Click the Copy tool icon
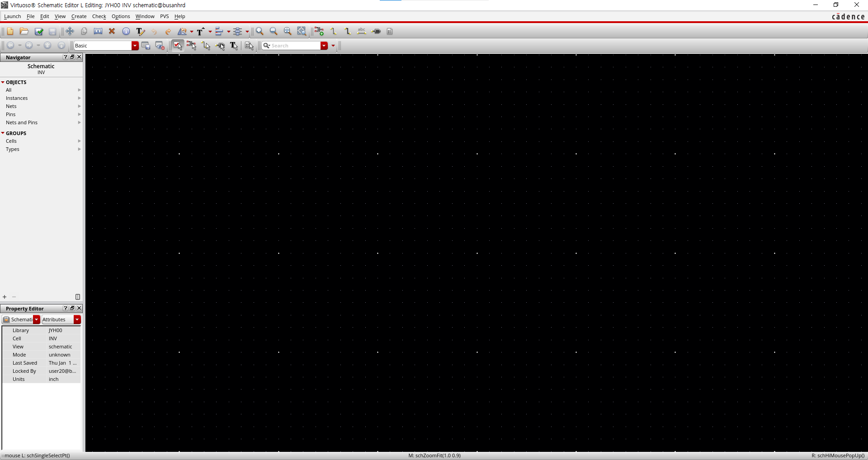This screenshot has width=868, height=460. pos(84,31)
